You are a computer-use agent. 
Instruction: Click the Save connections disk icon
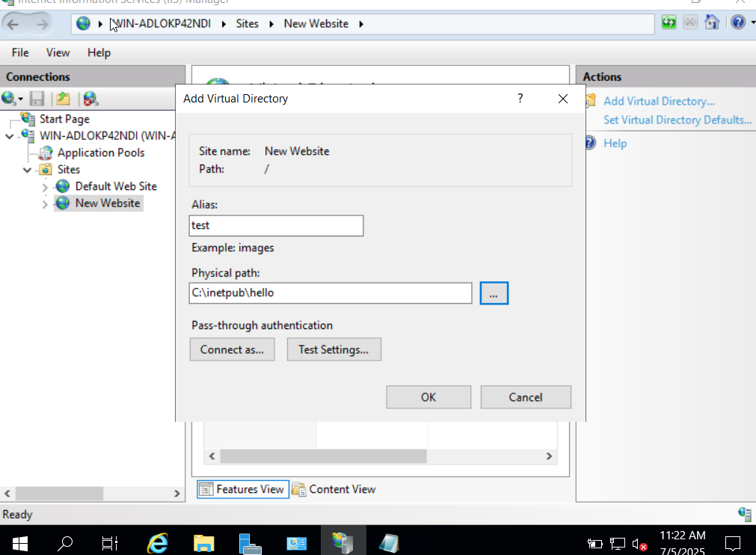click(x=37, y=99)
